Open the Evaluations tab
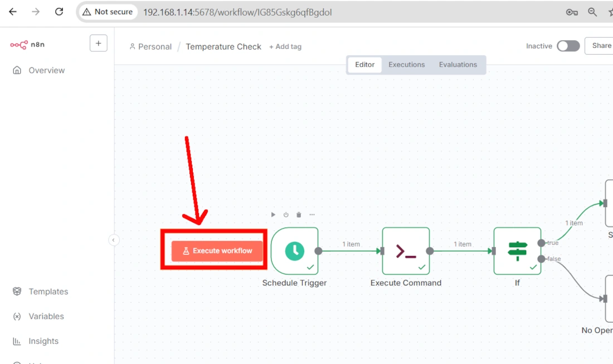613x364 pixels. click(x=458, y=65)
